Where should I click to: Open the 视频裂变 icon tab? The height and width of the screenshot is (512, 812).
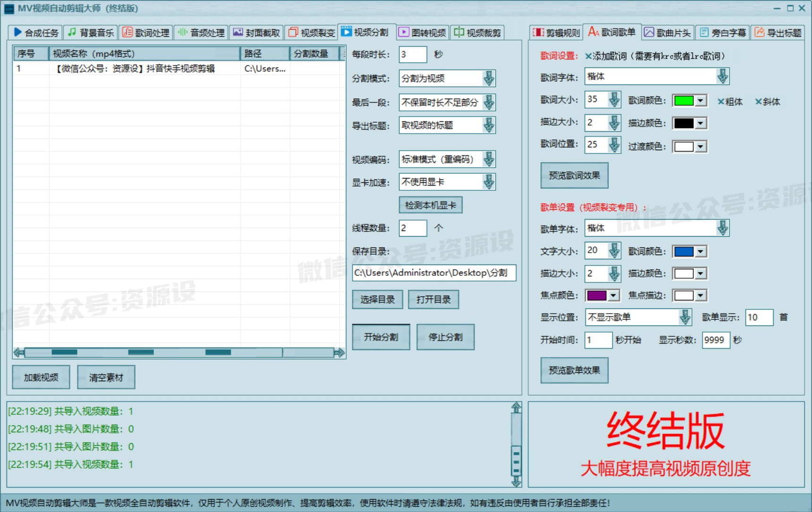[x=311, y=33]
